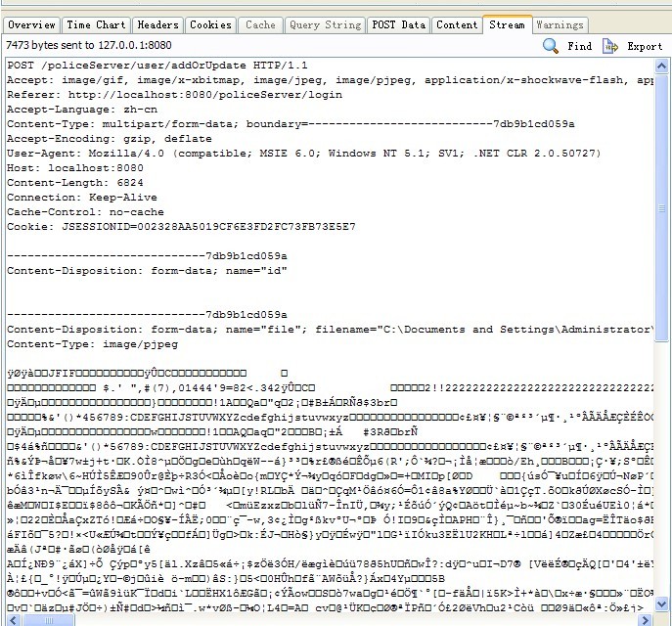Screen dimensions: 672x626
Task: Open the Content tab
Action: (457, 24)
